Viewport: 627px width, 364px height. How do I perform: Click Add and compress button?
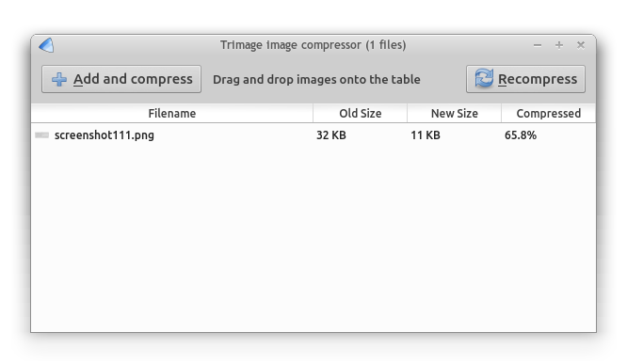[x=121, y=79]
